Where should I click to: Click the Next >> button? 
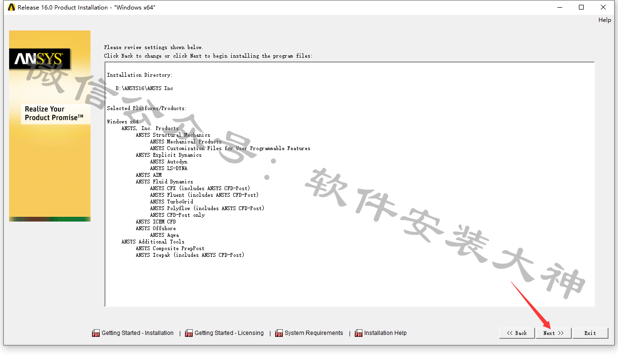click(x=553, y=333)
